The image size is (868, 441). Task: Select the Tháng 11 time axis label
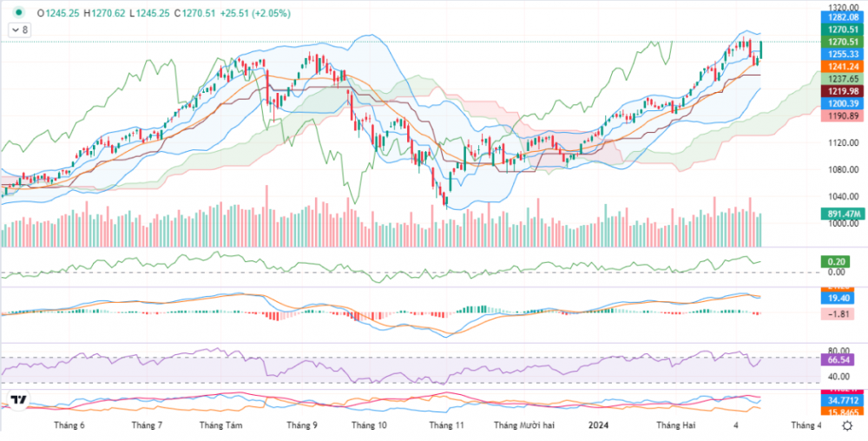(x=448, y=425)
